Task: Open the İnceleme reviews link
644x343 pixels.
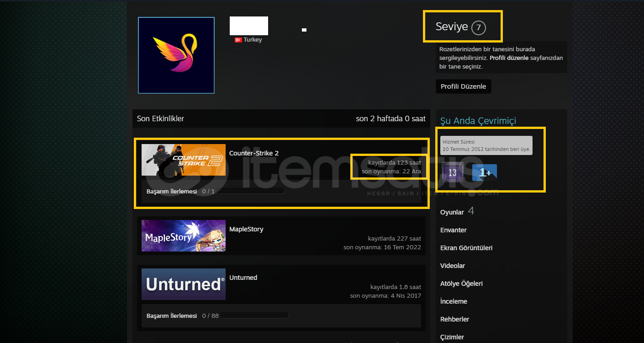Action: point(454,301)
